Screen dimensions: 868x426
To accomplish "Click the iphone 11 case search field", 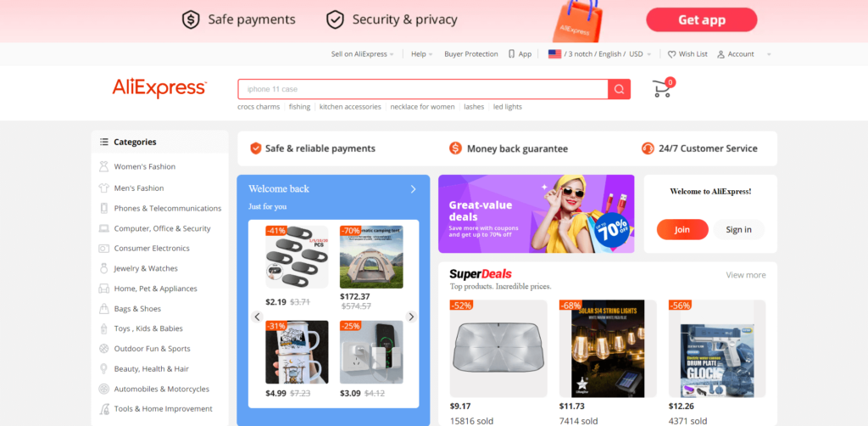I will click(423, 89).
